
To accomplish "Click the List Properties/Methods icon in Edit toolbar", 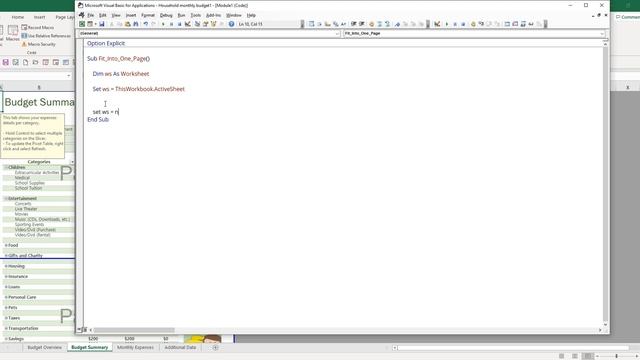I will [312, 24].
